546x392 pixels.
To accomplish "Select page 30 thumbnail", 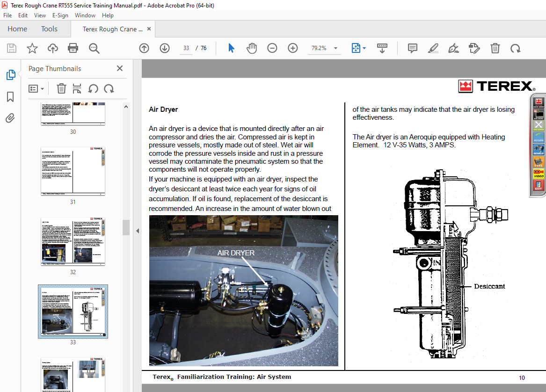I will (x=73, y=114).
